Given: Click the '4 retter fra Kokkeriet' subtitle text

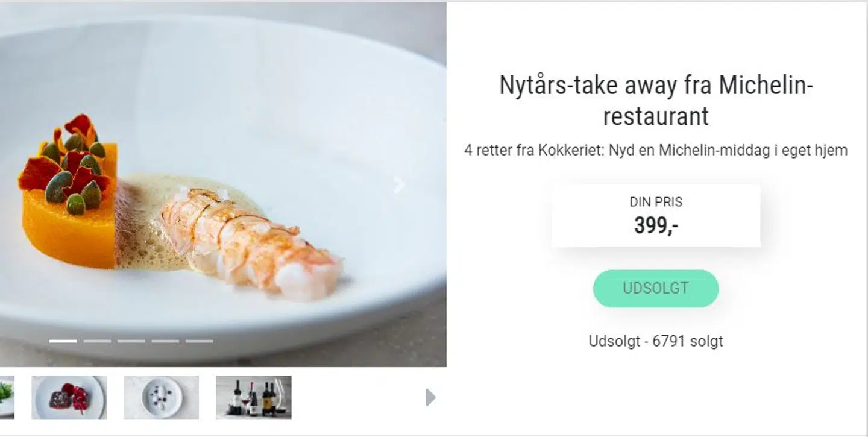Looking at the screenshot, I should click(x=656, y=150).
